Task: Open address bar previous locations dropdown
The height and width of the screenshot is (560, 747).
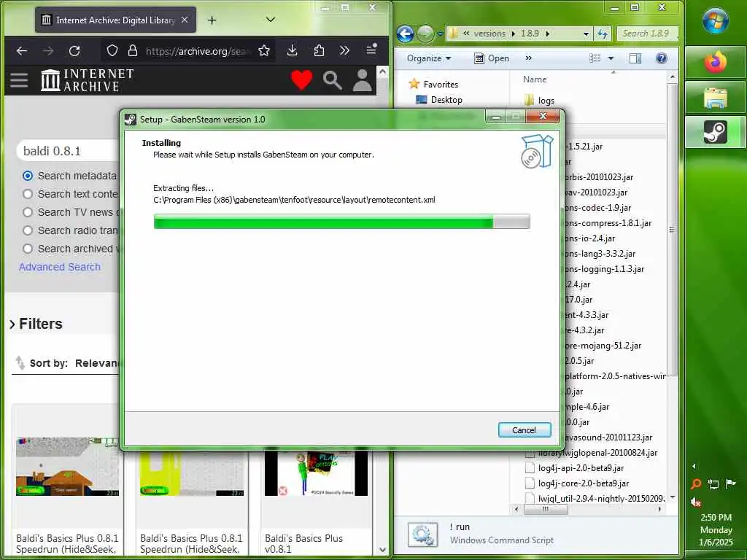Action: [x=586, y=34]
